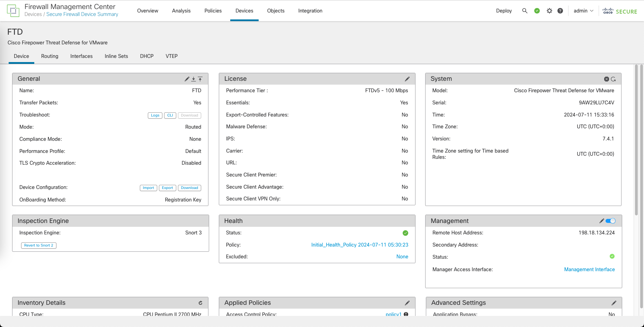
Task: Click the Export device configuration button
Action: (167, 188)
